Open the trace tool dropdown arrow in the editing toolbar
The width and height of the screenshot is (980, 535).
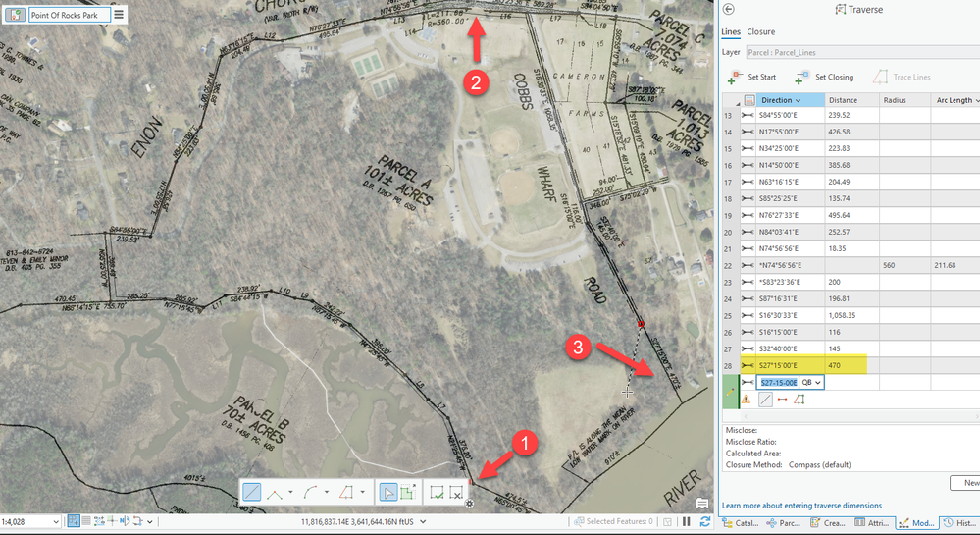(362, 493)
